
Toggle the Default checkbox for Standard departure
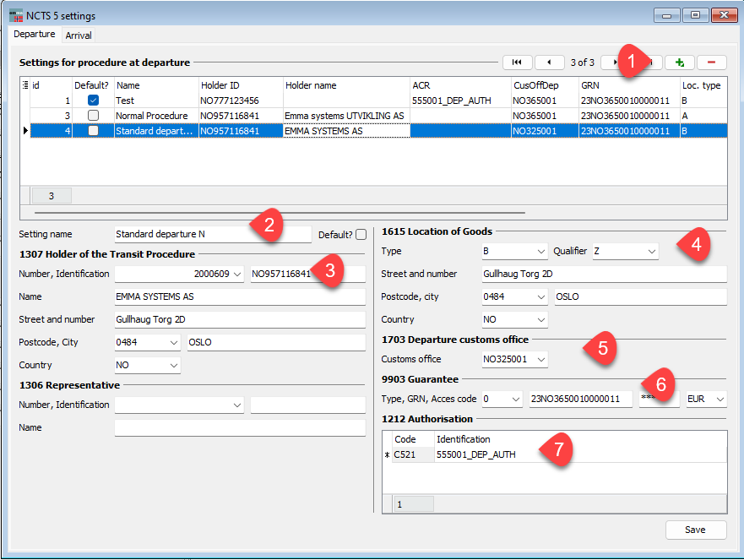tap(93, 131)
